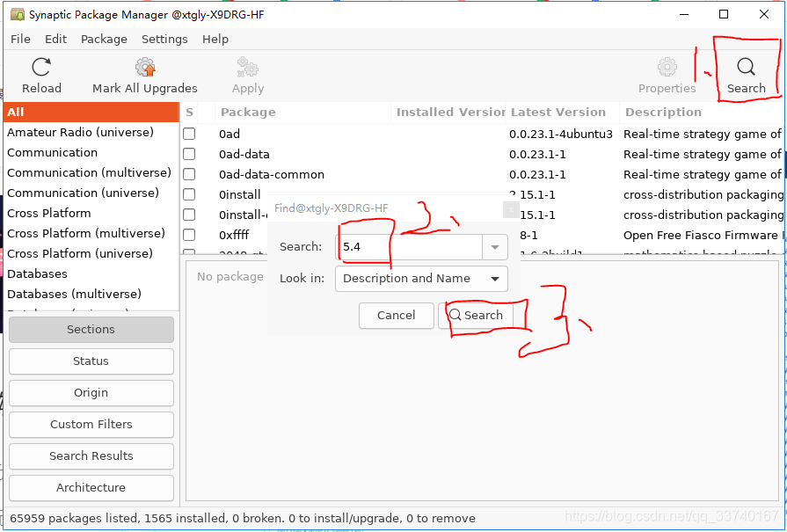Click Open Free Fiasco Firmware description
The width and height of the screenshot is (787, 532).
pyautogui.click(x=703, y=236)
